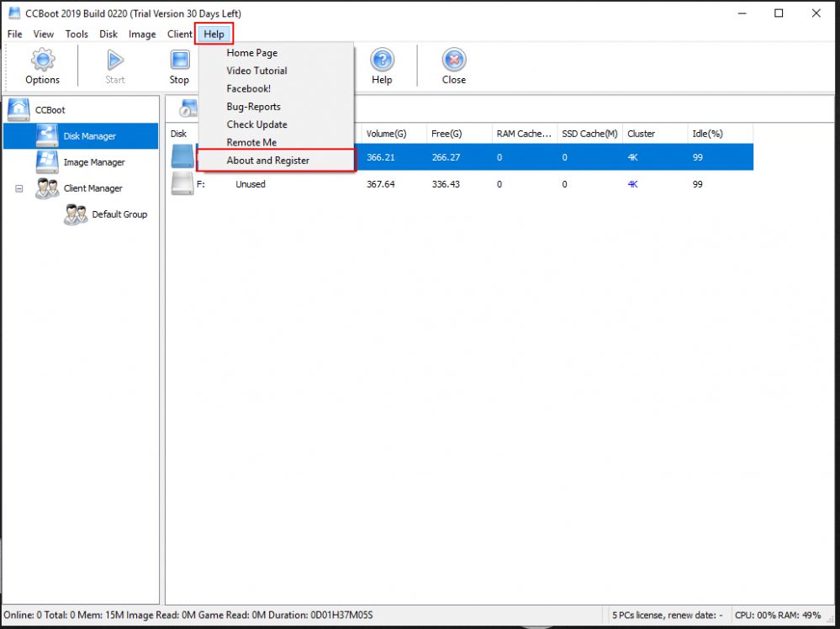Viewport: 840px width, 629px height.
Task: Select the Client Manager tree label
Action: [93, 188]
